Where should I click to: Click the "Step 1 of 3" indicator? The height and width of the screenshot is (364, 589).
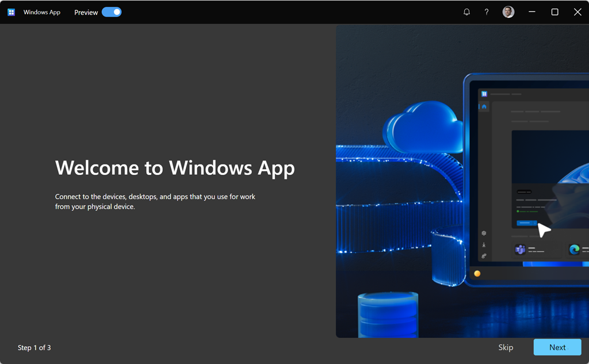point(35,347)
